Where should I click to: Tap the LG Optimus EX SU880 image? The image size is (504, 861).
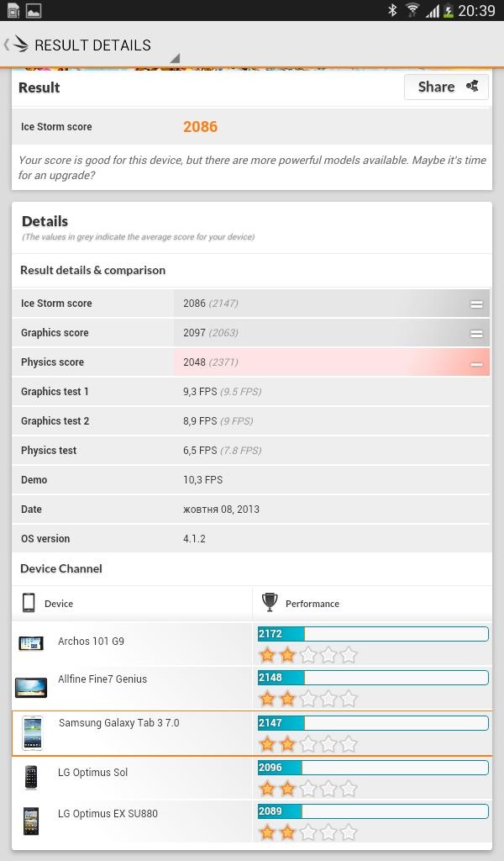30,821
